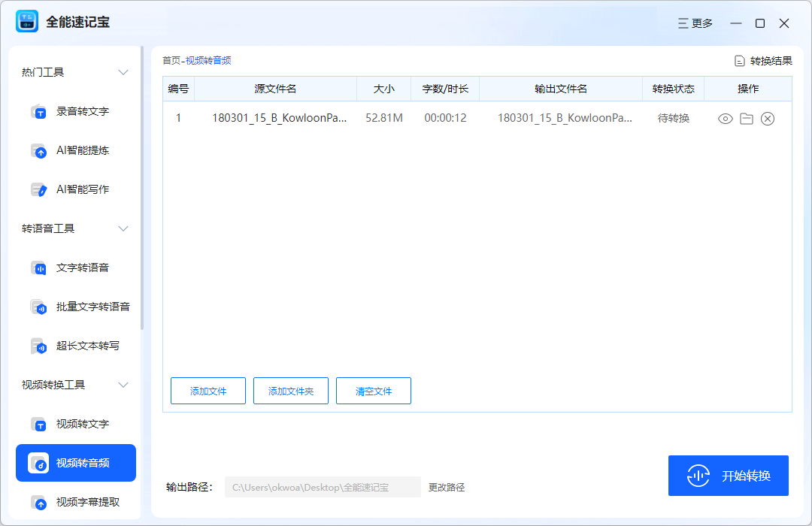Launch the 文字转语音 tool
Screen dimensions: 812x526
[82, 268]
